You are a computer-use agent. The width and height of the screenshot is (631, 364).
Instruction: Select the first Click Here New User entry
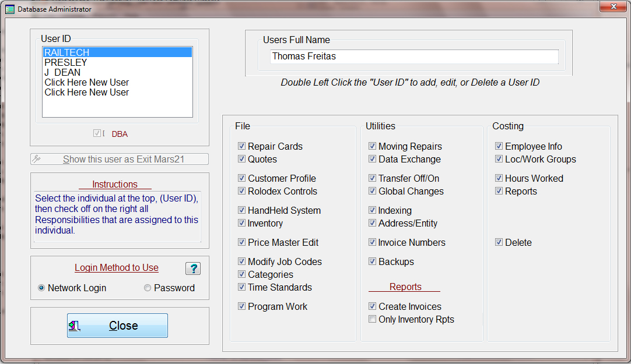(87, 82)
